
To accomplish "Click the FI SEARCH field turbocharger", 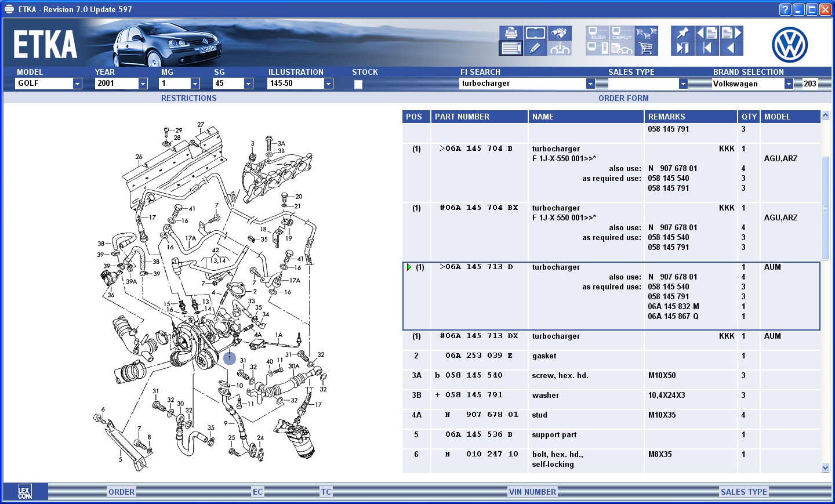I will tap(523, 84).
